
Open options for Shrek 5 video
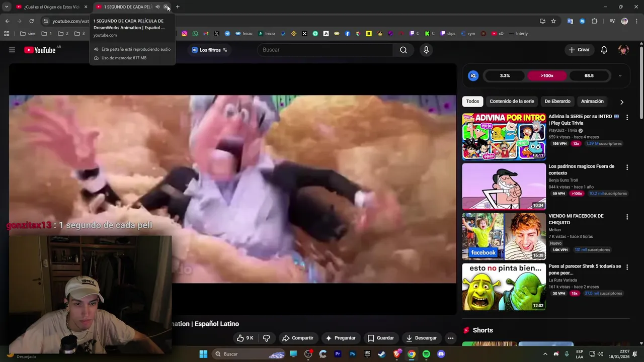coord(627,267)
